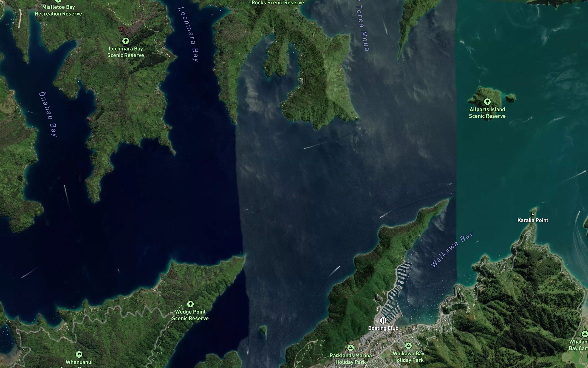Select the Parklands Marina Holiday Park campground icon
This screenshot has height=368, width=588.
pyautogui.click(x=350, y=348)
